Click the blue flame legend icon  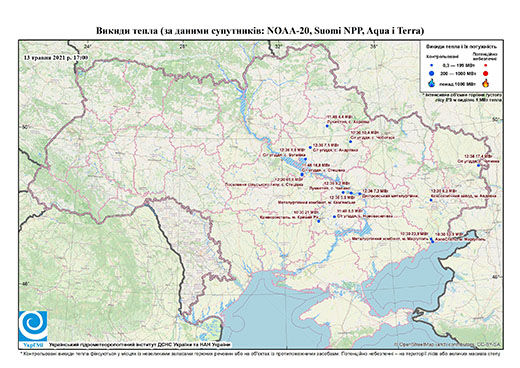432,83
